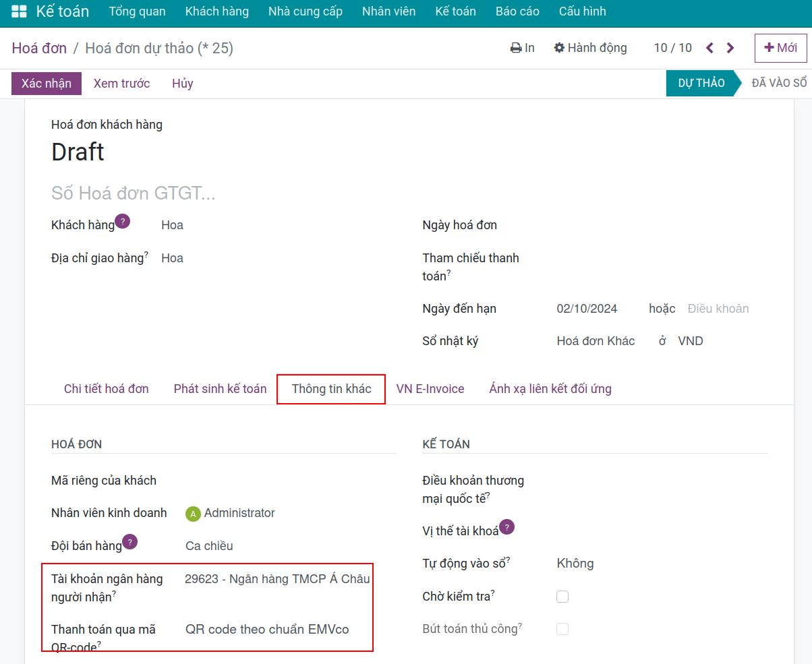Open the Cấu hình menu
This screenshot has height=664, width=812.
point(582,11)
